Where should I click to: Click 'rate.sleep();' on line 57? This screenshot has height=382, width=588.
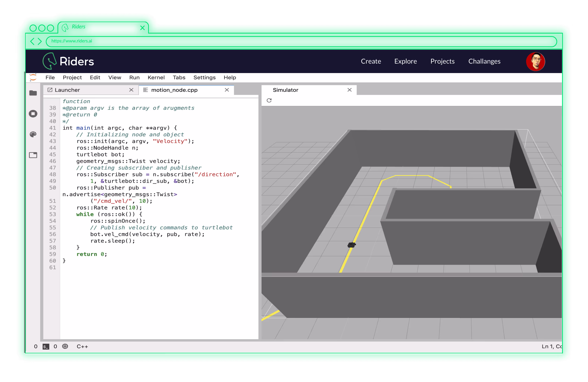[113, 241]
